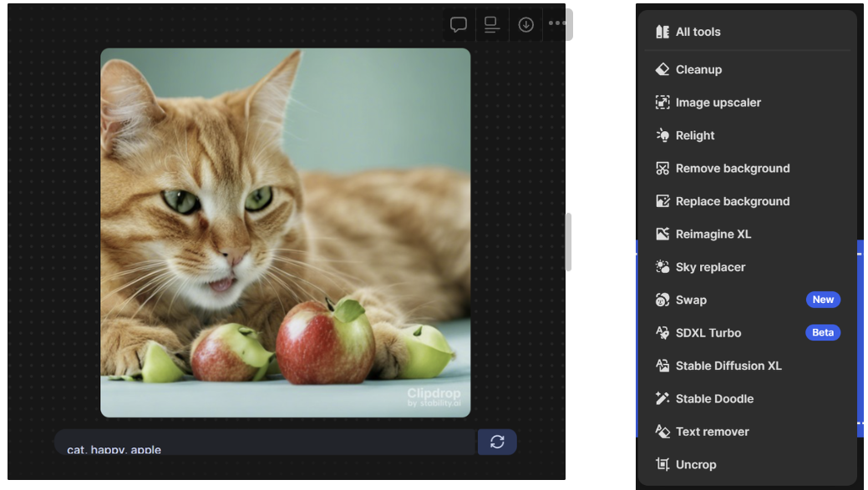Click the Sky replacer icon
Screen dimensions: 868x490
click(662, 267)
